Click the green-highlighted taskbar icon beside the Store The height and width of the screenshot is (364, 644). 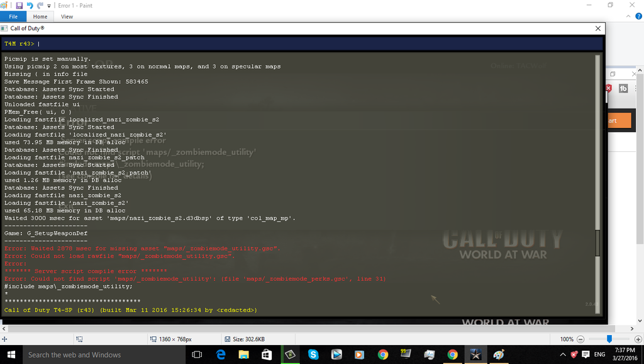click(290, 355)
